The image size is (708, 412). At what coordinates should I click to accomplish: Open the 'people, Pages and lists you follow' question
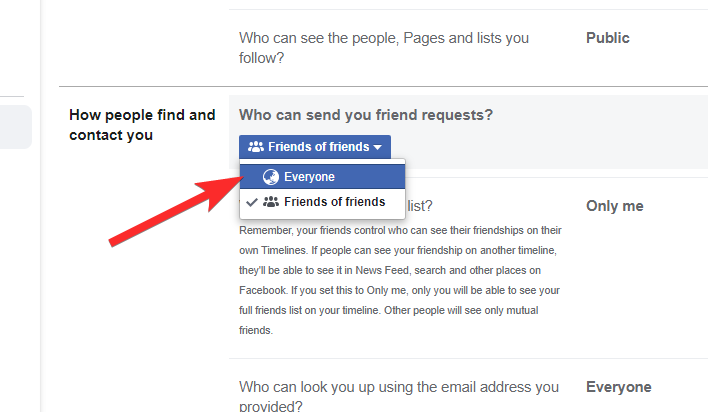[384, 48]
